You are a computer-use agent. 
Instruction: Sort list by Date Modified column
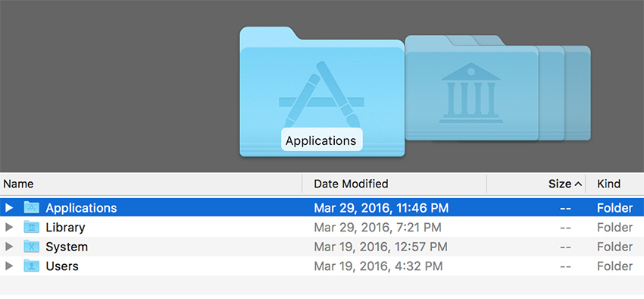tap(394, 184)
